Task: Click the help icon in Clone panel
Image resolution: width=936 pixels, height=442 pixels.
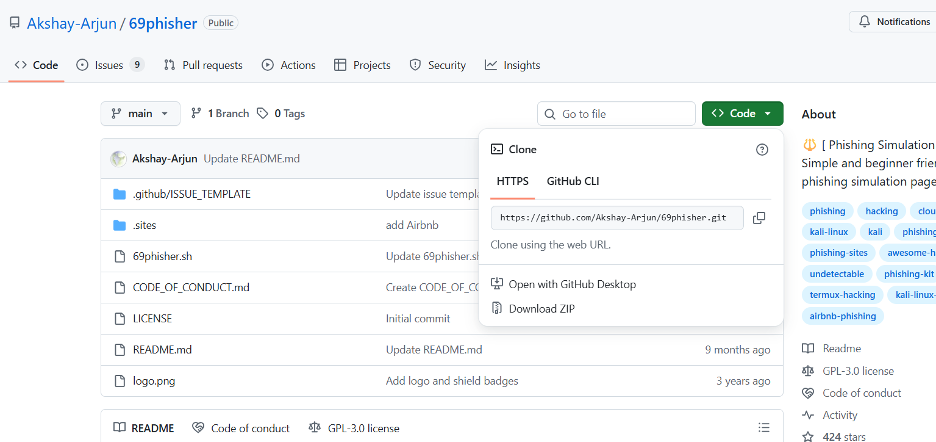Action: point(762,149)
